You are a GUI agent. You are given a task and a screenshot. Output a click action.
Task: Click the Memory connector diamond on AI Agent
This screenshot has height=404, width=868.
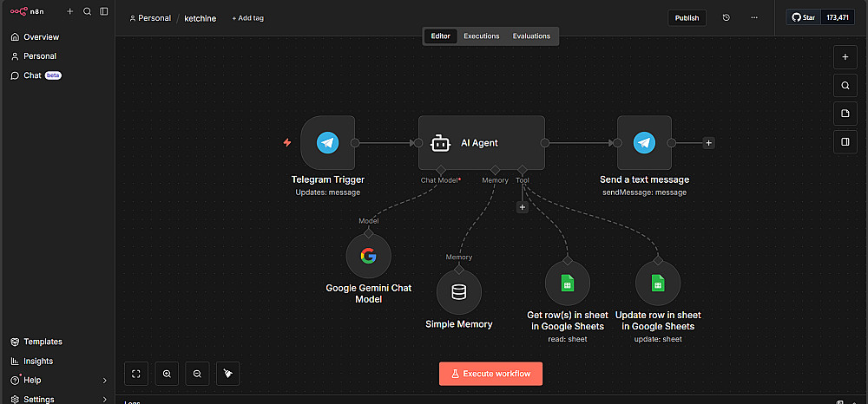(495, 169)
